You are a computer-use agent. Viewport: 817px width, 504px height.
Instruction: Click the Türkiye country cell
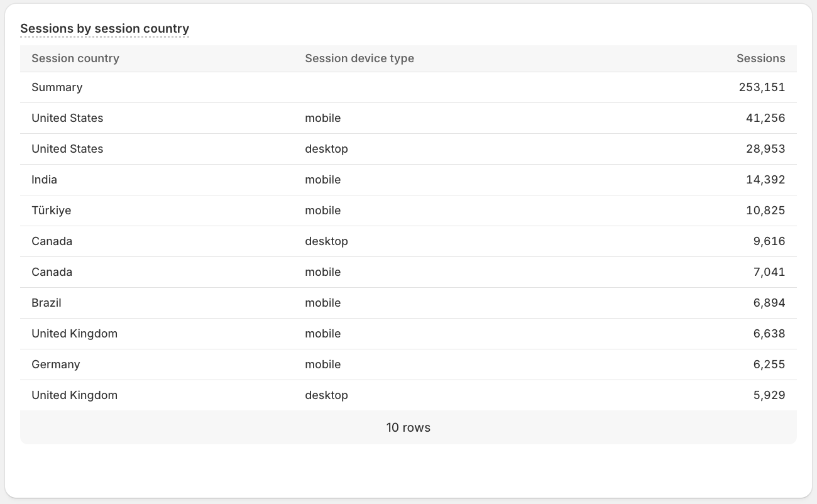[52, 211]
